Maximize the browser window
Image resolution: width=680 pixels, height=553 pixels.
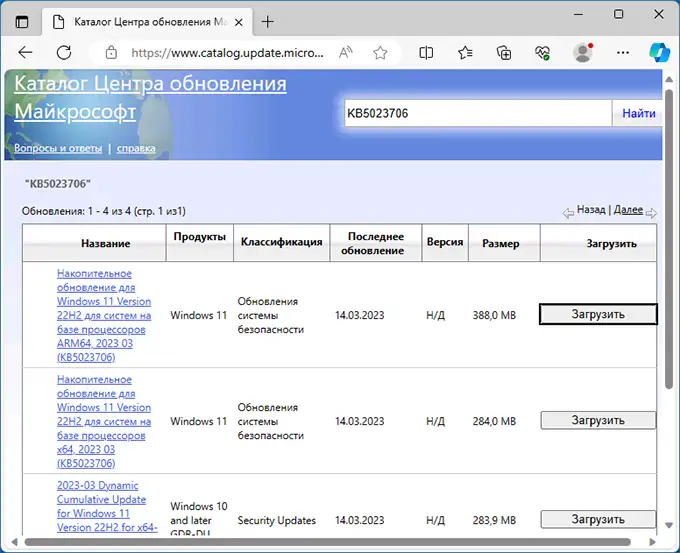[x=618, y=14]
